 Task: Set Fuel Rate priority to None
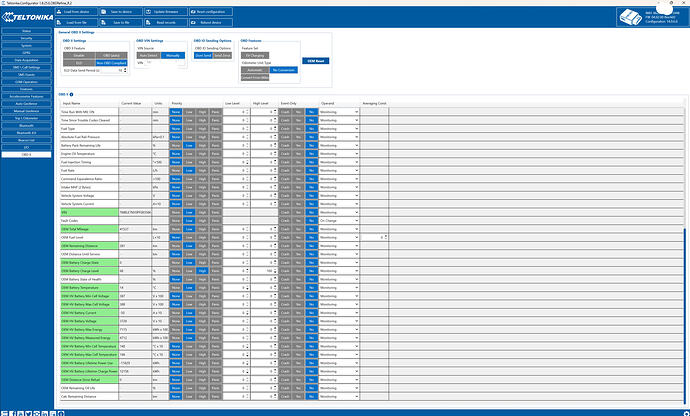pyautogui.click(x=176, y=170)
